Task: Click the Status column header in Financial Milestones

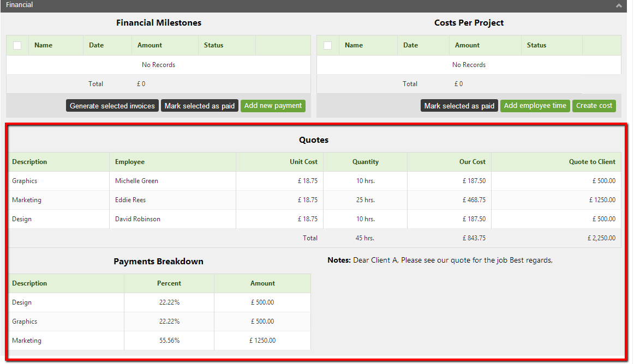Action: (x=214, y=45)
